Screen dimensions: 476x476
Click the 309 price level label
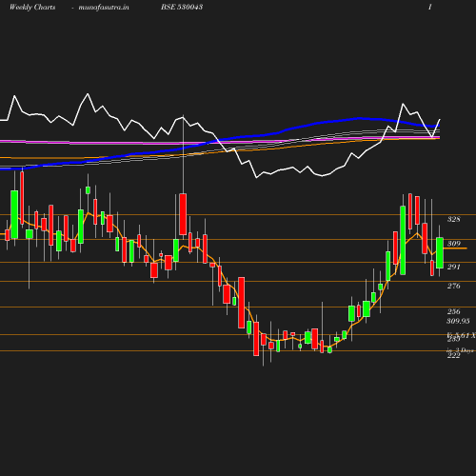pos(454,244)
